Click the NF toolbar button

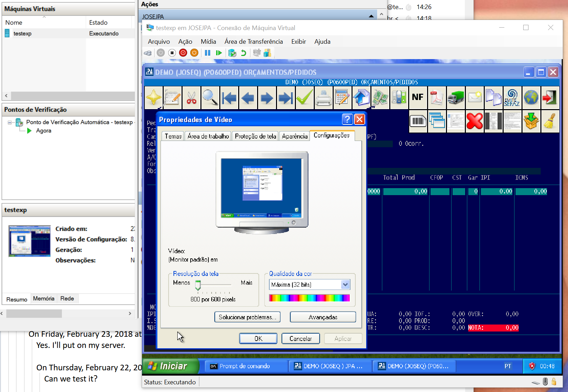click(x=418, y=98)
